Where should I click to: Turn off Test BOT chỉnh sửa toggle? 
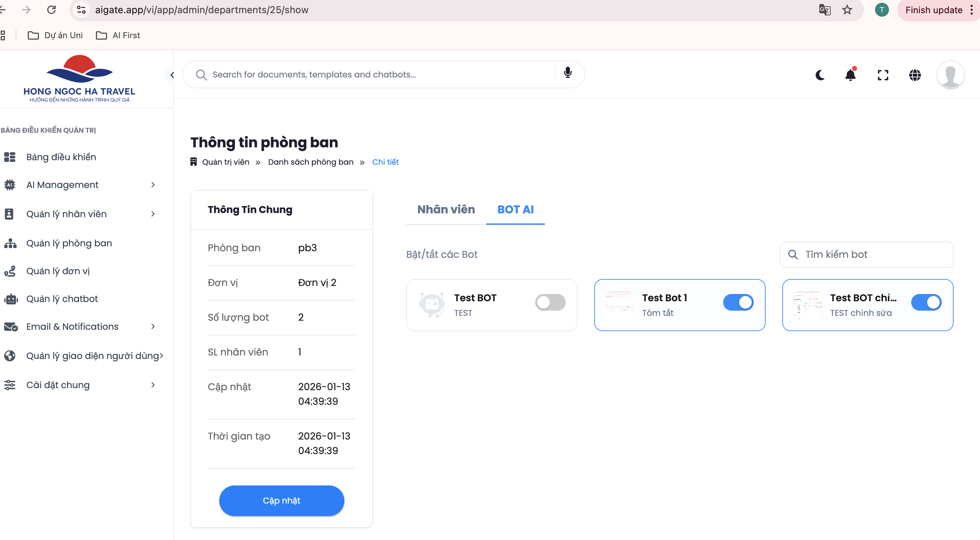(x=925, y=302)
